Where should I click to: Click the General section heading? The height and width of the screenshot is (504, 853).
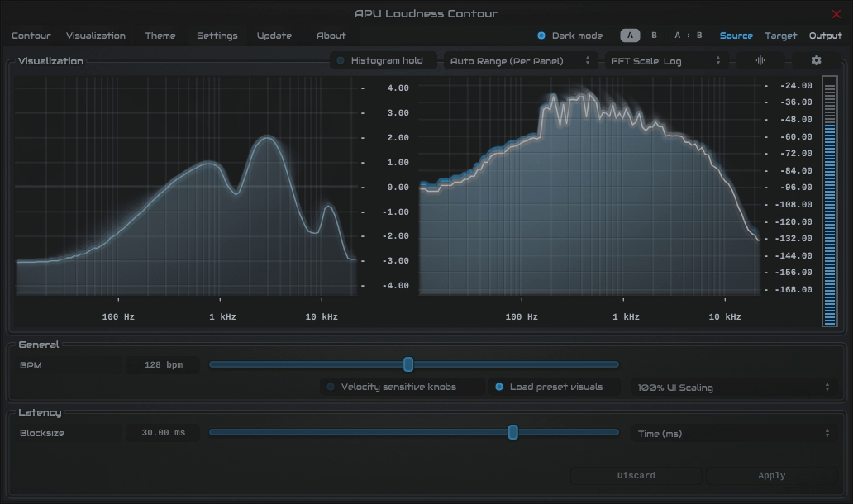(39, 345)
